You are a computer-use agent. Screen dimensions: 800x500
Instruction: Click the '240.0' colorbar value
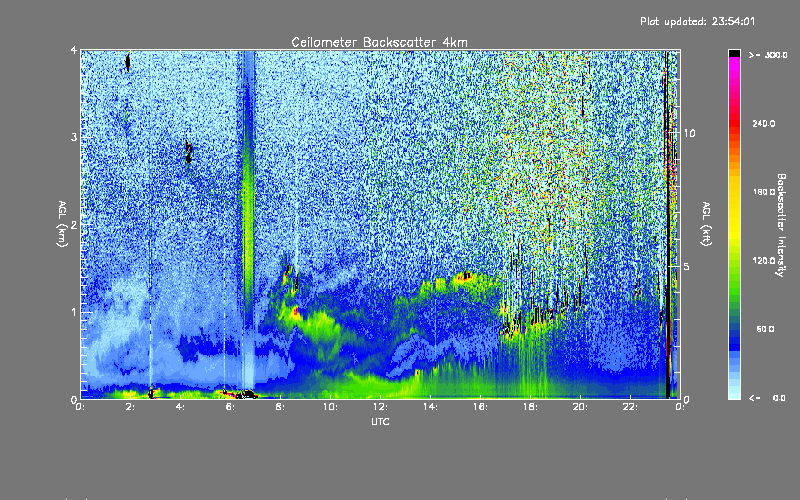click(x=764, y=123)
